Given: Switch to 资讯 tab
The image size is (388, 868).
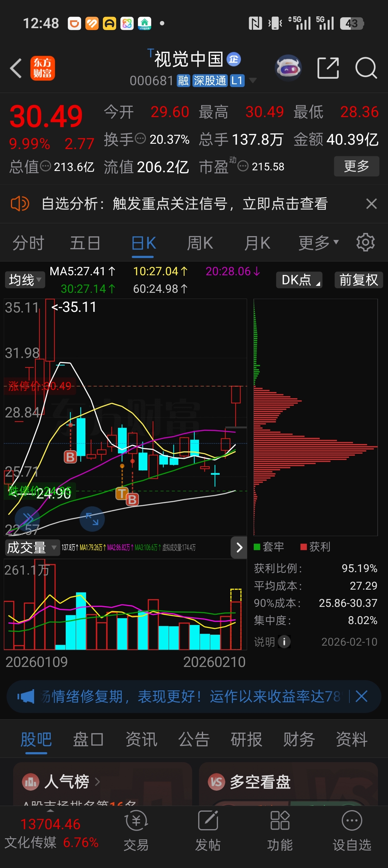Looking at the screenshot, I should (x=141, y=739).
